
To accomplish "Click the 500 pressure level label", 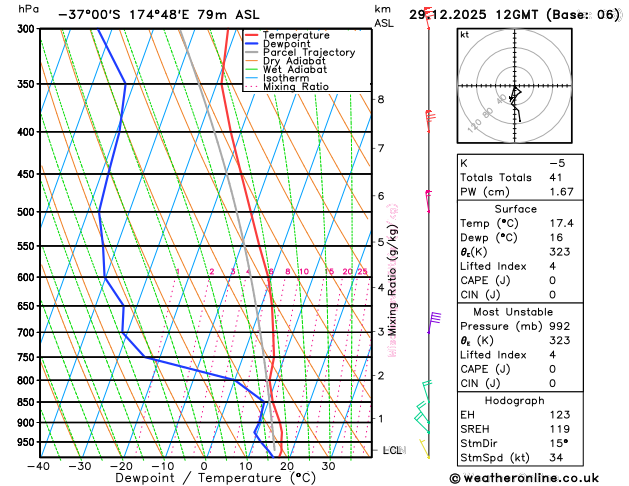I will (25, 212).
